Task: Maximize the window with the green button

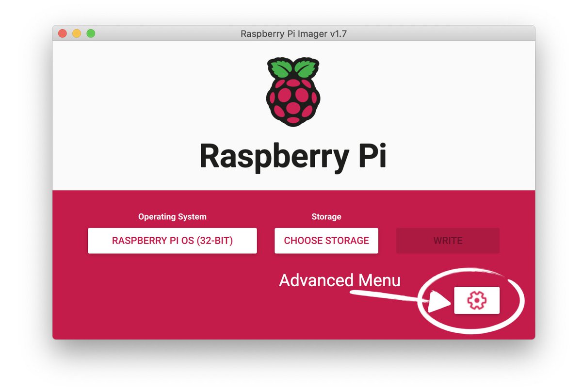Action: pos(91,33)
